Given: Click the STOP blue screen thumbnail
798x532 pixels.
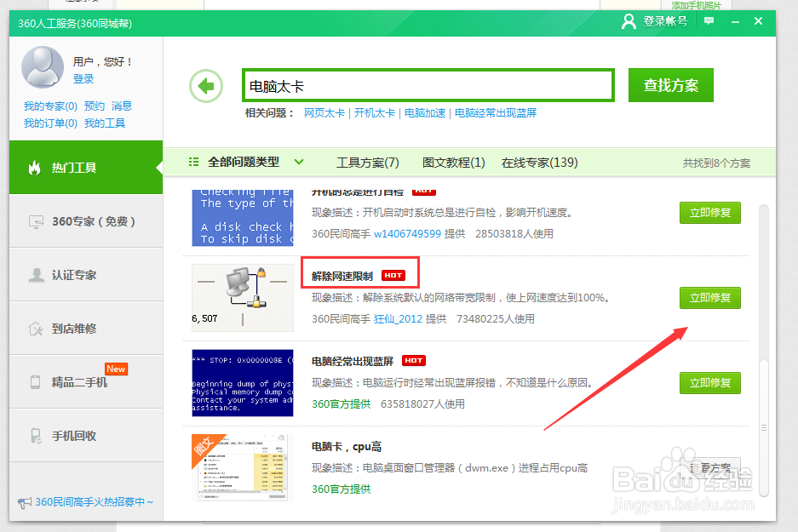Looking at the screenshot, I should pyautogui.click(x=243, y=383).
